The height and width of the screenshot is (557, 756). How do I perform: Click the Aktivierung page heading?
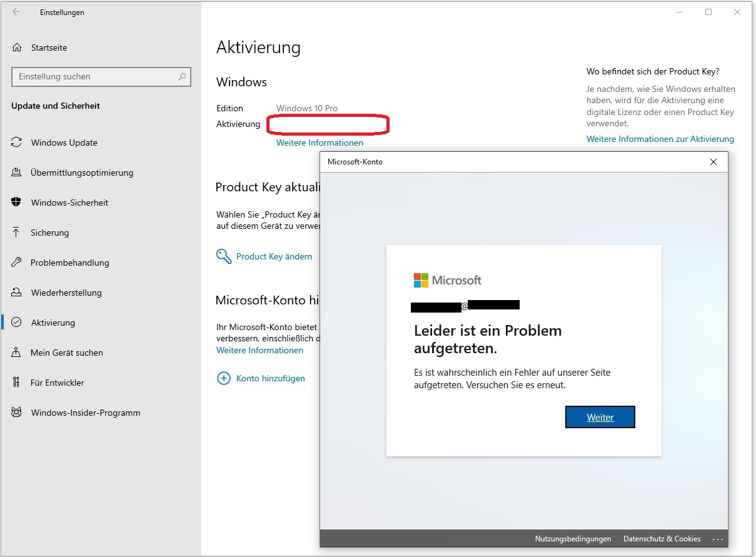258,48
